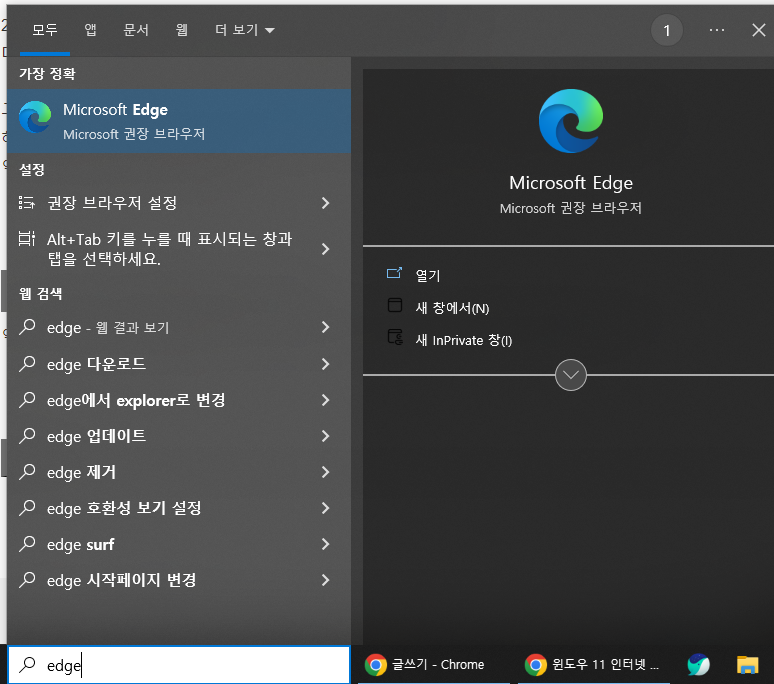Open 권장 브라우저 설정 setting
This screenshot has height=684, width=774.
[179, 203]
